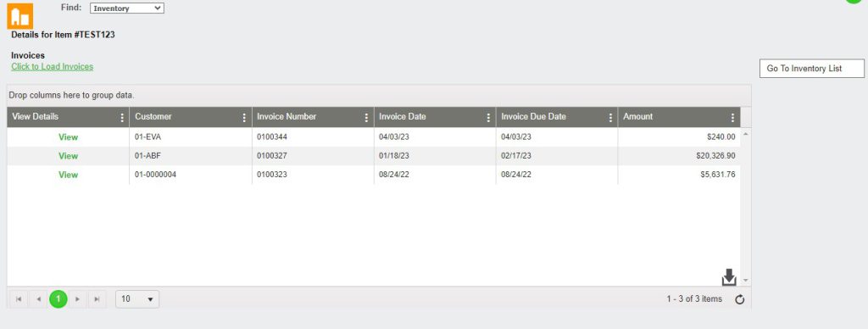Open the Find dropdown set to Inventory

click(127, 8)
